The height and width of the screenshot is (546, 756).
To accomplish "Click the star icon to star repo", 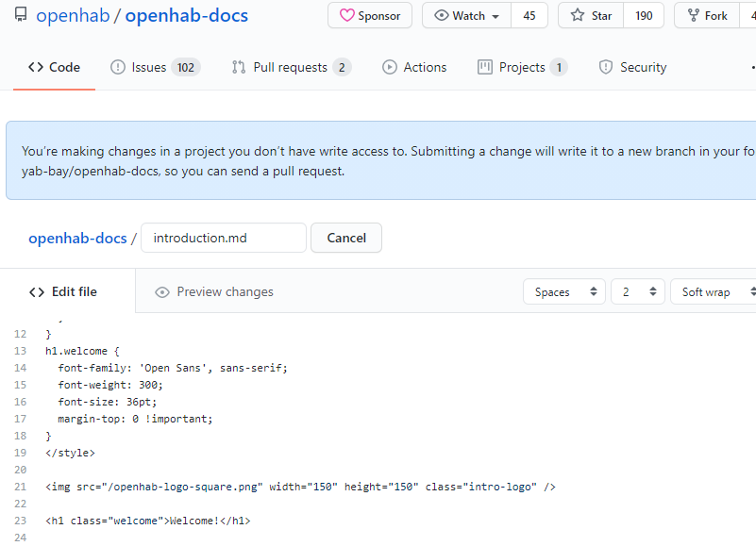I will click(578, 16).
